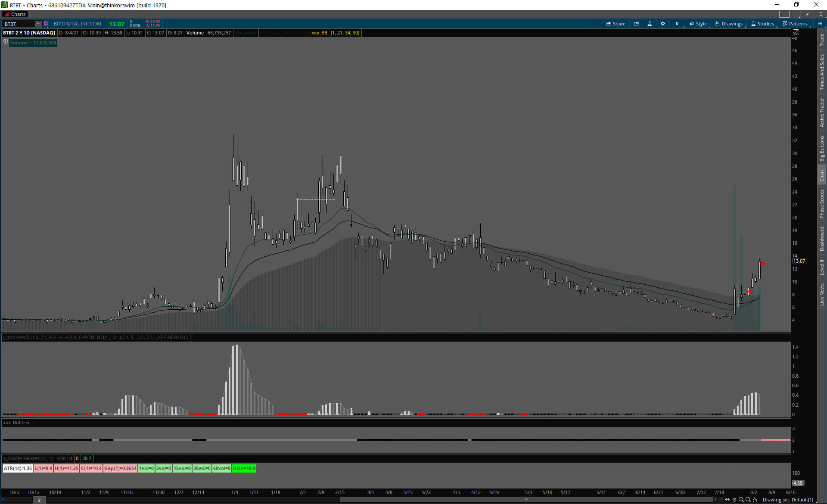Open the Trade sidebar tab
Viewport: 827px width, 504px height.
(x=822, y=40)
